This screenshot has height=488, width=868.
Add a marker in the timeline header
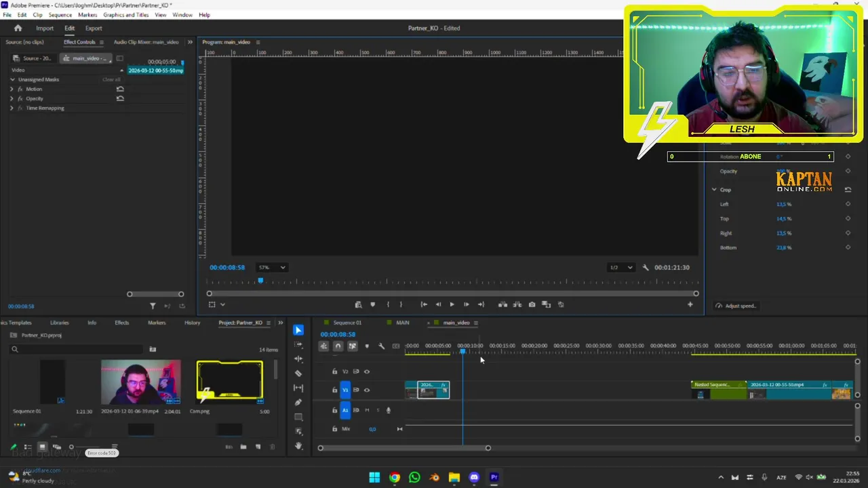(x=367, y=346)
